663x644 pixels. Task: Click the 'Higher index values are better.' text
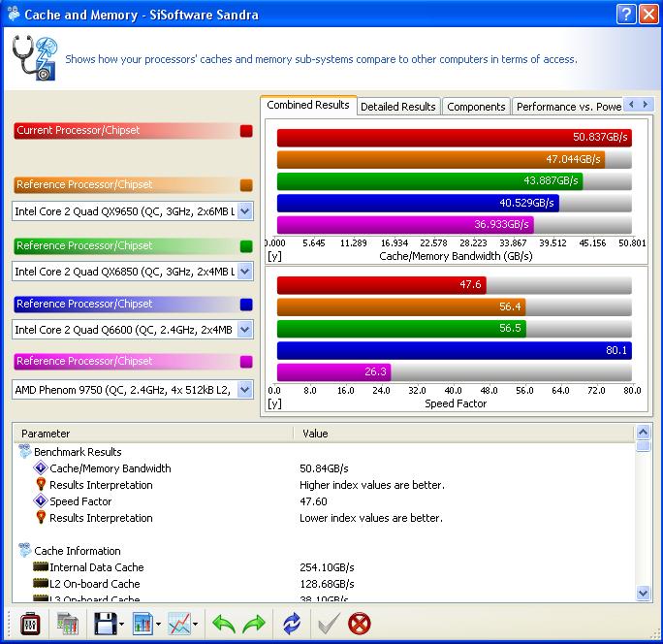372,485
